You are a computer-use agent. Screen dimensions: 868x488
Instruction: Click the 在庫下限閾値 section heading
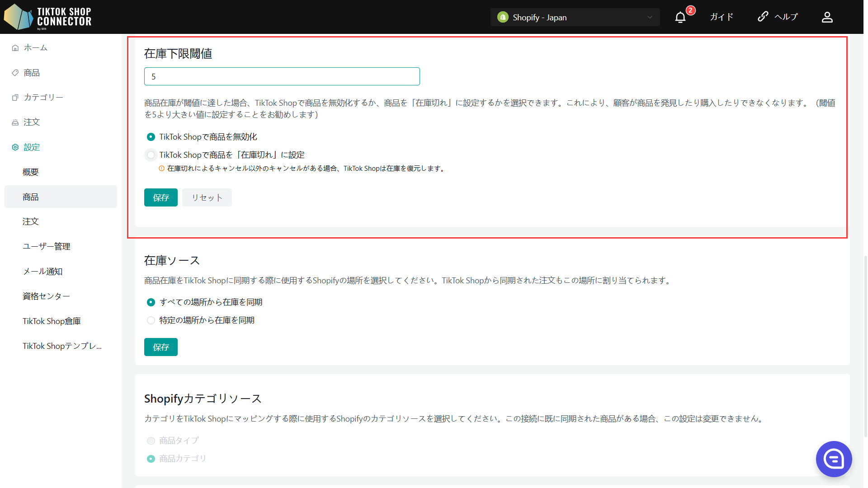tap(178, 54)
